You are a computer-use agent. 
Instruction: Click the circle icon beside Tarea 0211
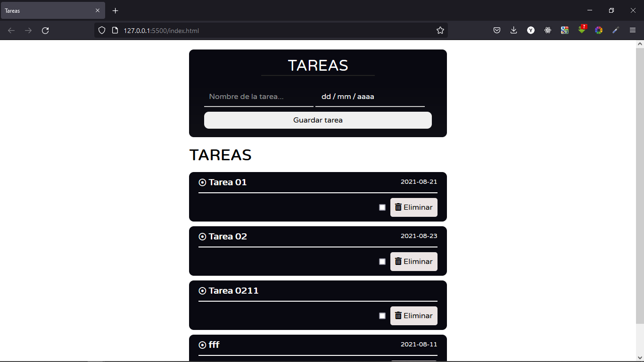point(203,291)
